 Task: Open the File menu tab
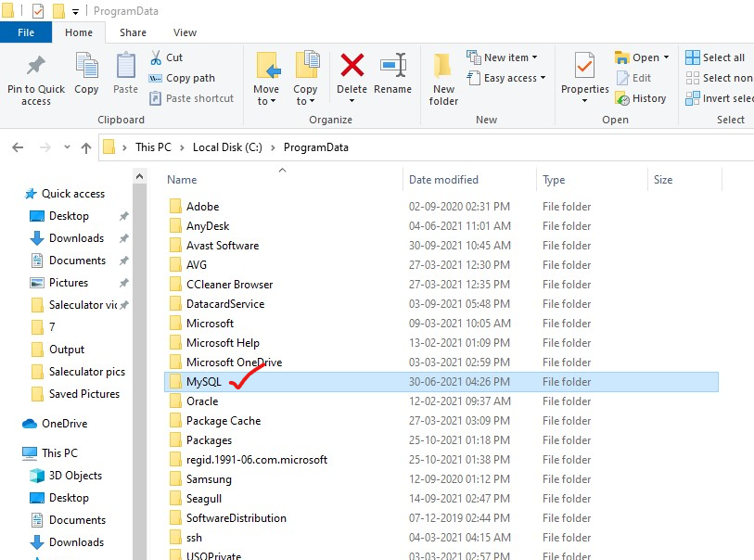pyautogui.click(x=26, y=32)
